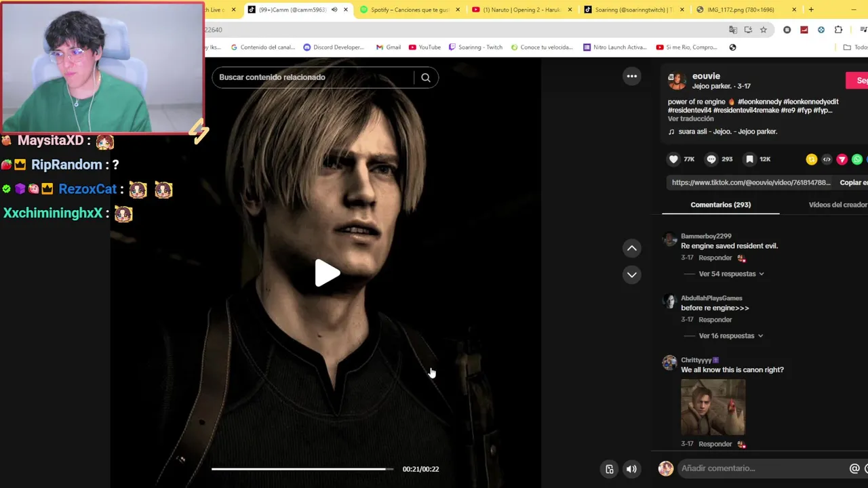Follow eouvie with the red Seguir button
Viewport: 868px width, 488px height.
tap(857, 81)
